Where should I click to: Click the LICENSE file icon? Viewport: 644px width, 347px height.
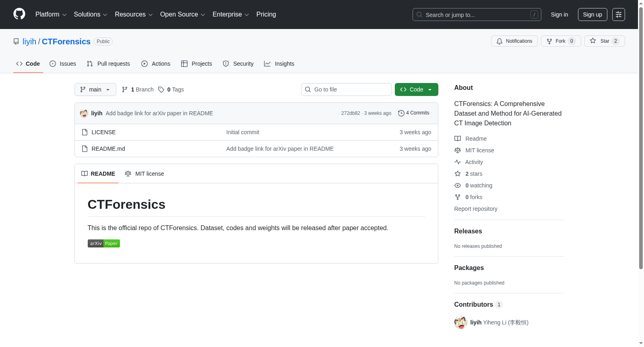[x=85, y=132]
